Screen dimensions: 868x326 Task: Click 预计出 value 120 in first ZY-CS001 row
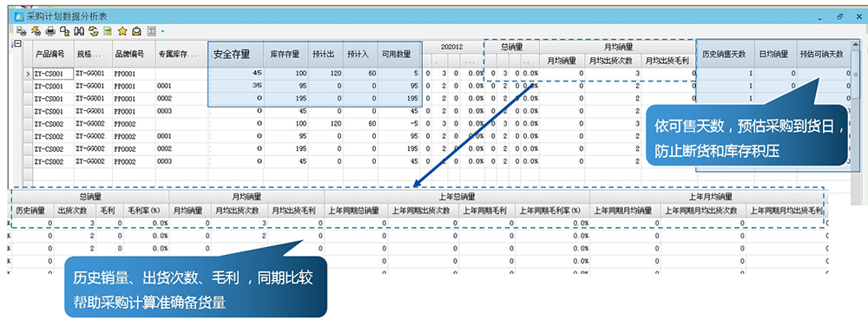[325, 73]
